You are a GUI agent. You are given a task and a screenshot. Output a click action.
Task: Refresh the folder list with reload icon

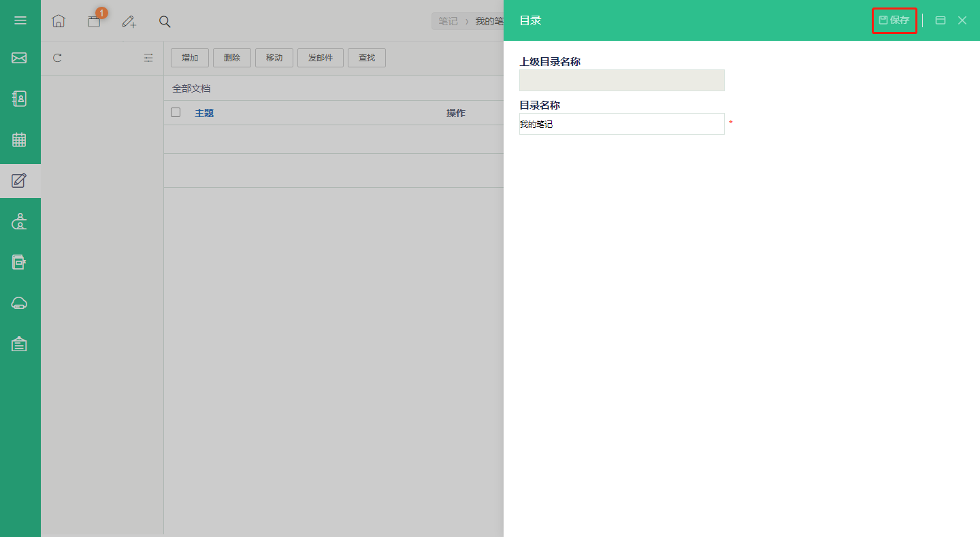tap(57, 58)
